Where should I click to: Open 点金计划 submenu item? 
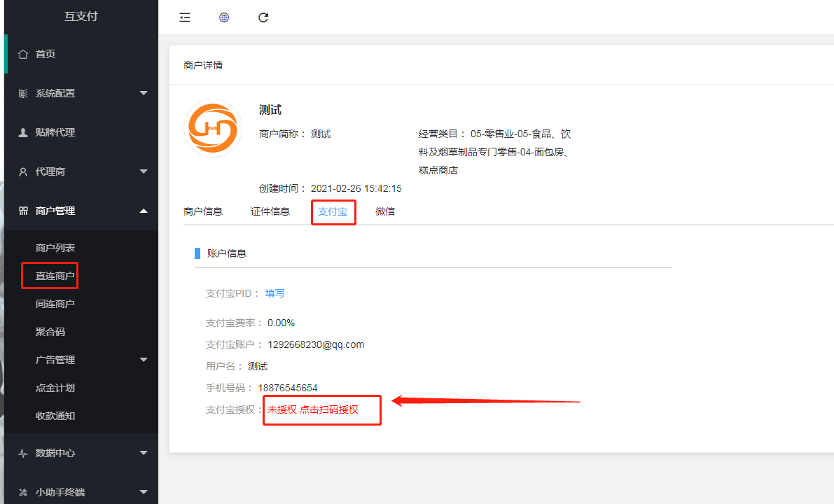[x=55, y=388]
